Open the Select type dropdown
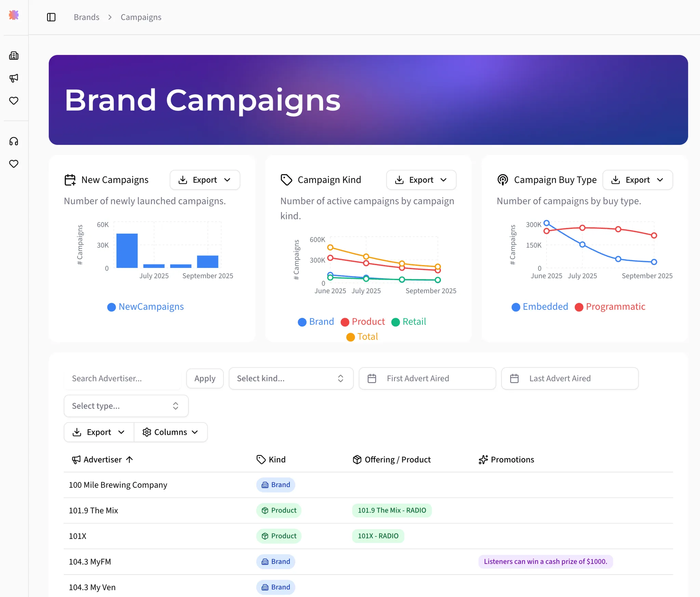The height and width of the screenshot is (597, 700). (x=126, y=406)
